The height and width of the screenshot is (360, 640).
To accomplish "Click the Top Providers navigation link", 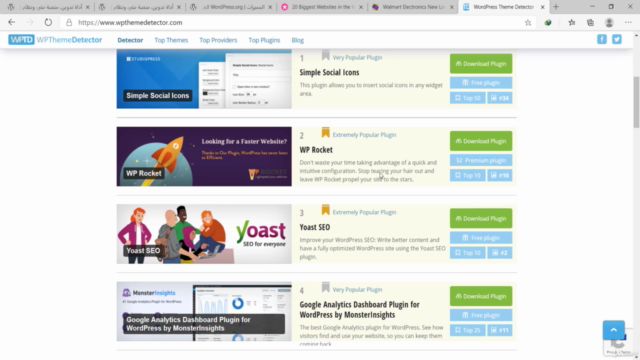I will coord(218,40).
